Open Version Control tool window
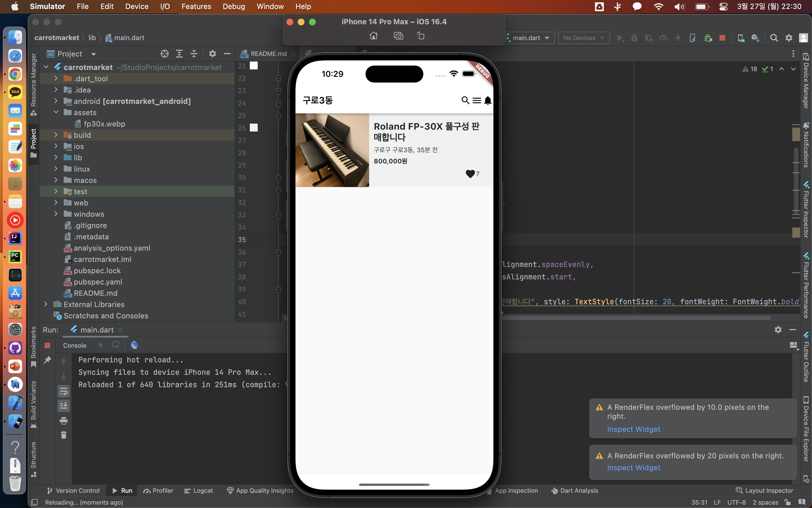Image resolution: width=812 pixels, height=508 pixels. pyautogui.click(x=73, y=491)
